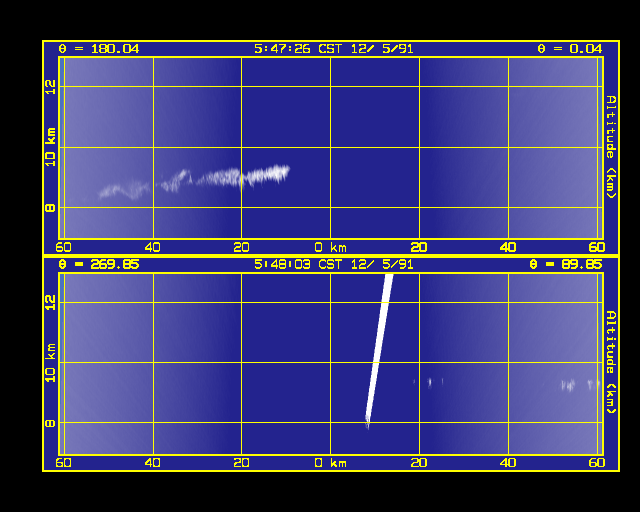Click '20' range label on the θ = 180.04 side
Image resolution: width=640 pixels, height=512 pixels.
click(x=242, y=247)
